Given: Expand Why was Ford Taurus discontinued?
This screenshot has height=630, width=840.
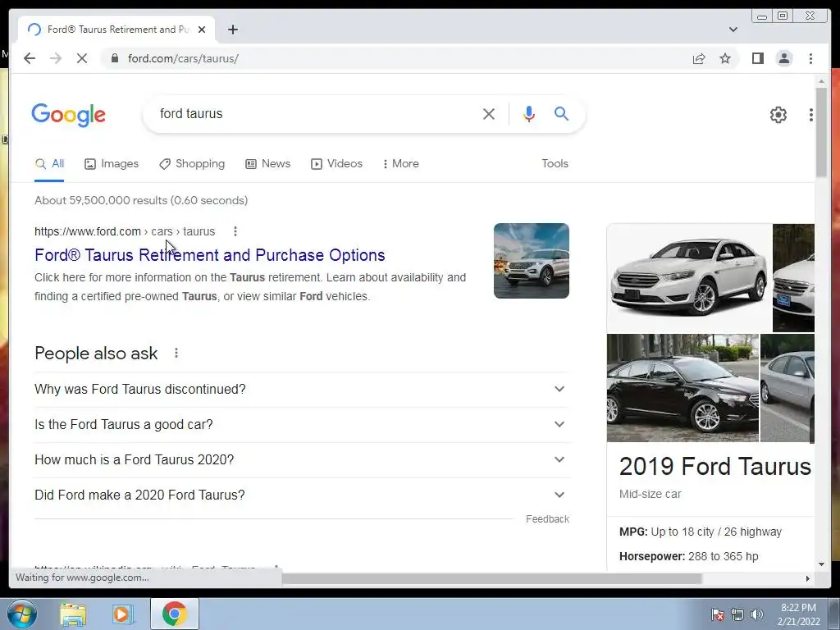Looking at the screenshot, I should click(302, 390).
